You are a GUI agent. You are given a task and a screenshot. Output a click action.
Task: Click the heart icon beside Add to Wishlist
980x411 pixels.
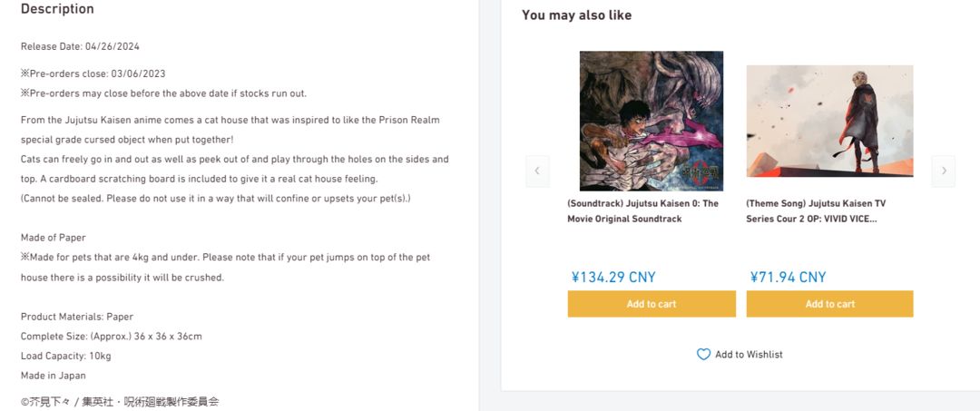coord(704,354)
